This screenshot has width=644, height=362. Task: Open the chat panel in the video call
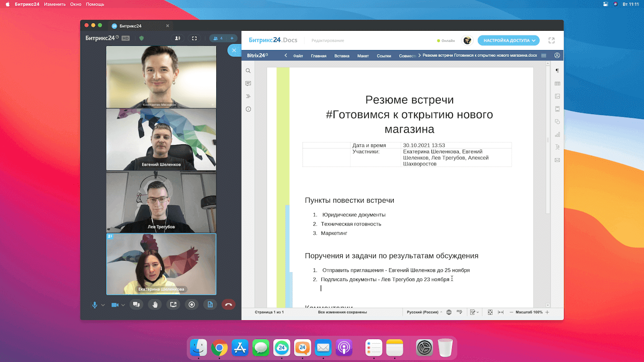(x=136, y=304)
